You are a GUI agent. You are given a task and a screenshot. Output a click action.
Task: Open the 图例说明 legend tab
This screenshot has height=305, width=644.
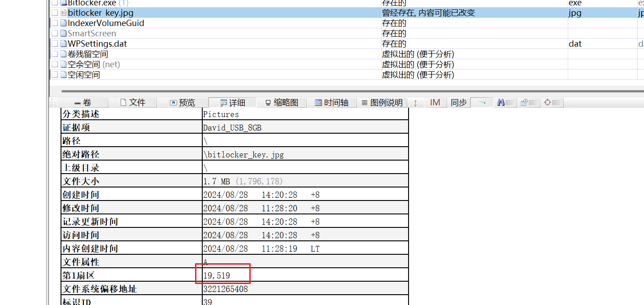[382, 103]
